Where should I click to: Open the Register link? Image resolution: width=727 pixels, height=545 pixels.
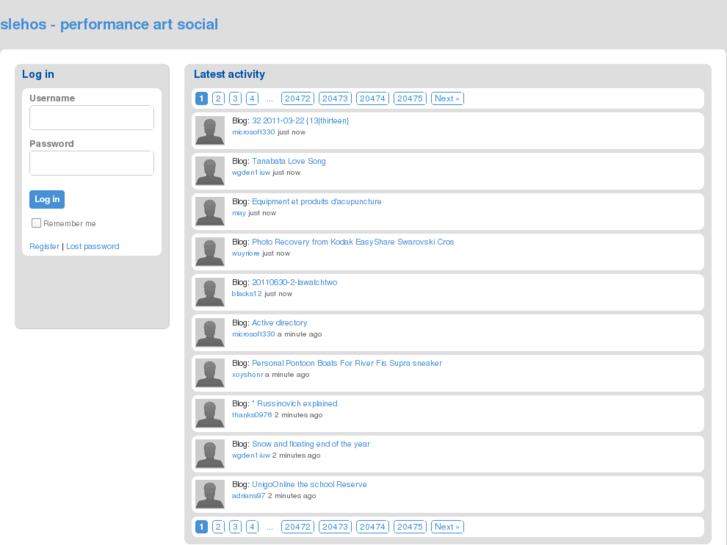tap(44, 246)
